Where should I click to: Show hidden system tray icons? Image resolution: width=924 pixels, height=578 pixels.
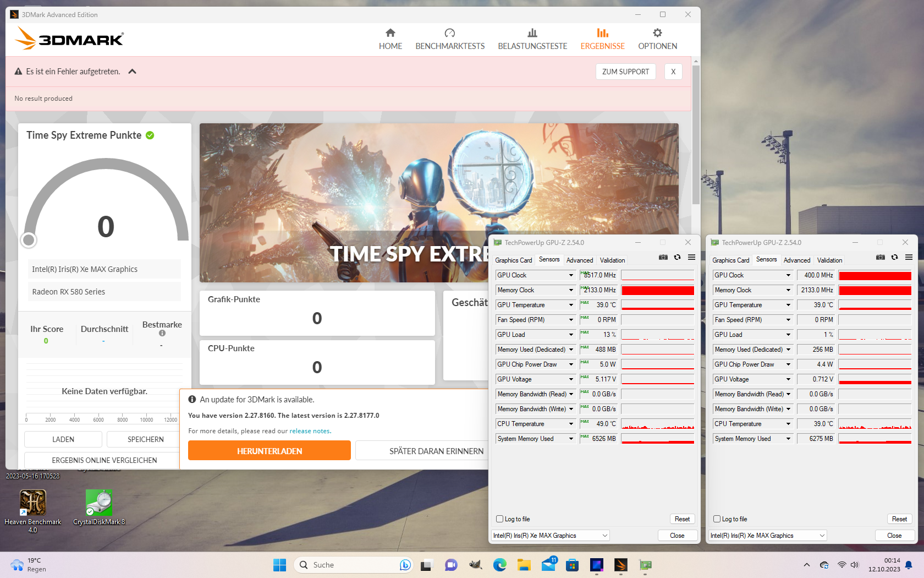click(x=806, y=565)
